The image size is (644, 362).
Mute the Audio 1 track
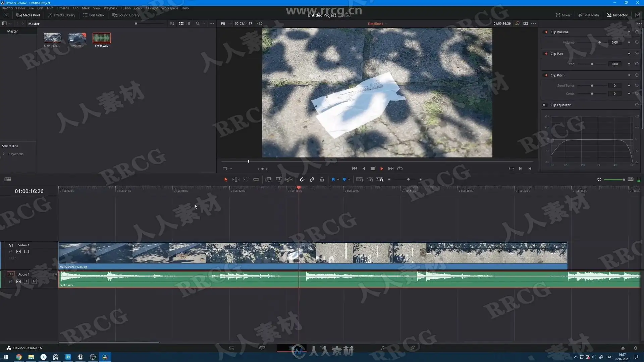point(34,282)
